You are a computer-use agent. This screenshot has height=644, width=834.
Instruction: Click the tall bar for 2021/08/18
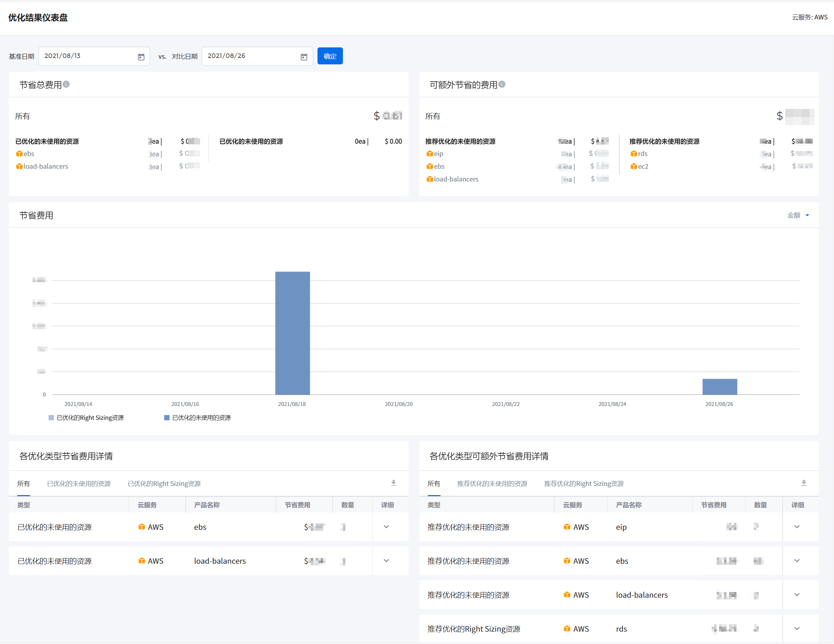pyautogui.click(x=292, y=332)
